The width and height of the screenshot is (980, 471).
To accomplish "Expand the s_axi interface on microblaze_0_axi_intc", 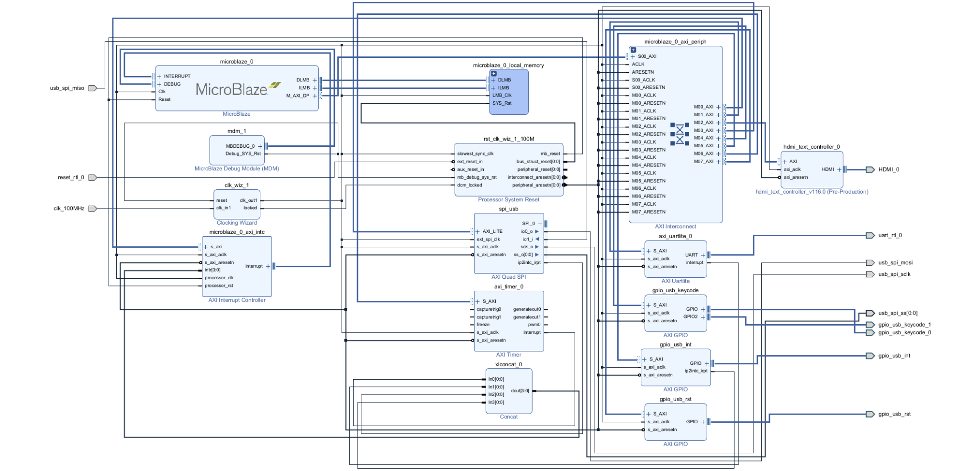I will coord(206,247).
